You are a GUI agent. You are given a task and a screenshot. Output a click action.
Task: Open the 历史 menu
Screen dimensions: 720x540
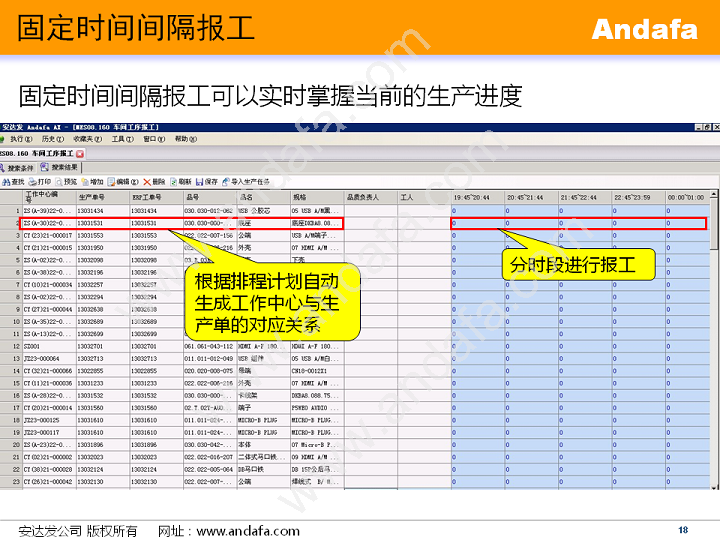(x=51, y=139)
